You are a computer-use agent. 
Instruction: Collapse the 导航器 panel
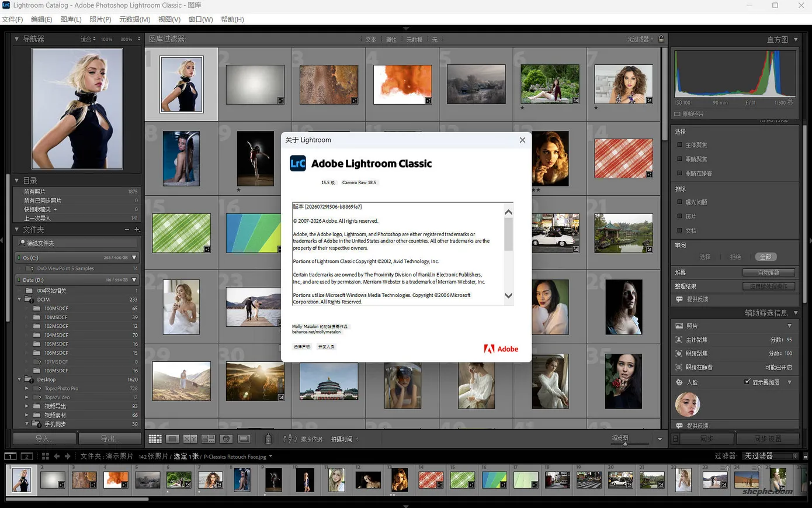[16, 39]
